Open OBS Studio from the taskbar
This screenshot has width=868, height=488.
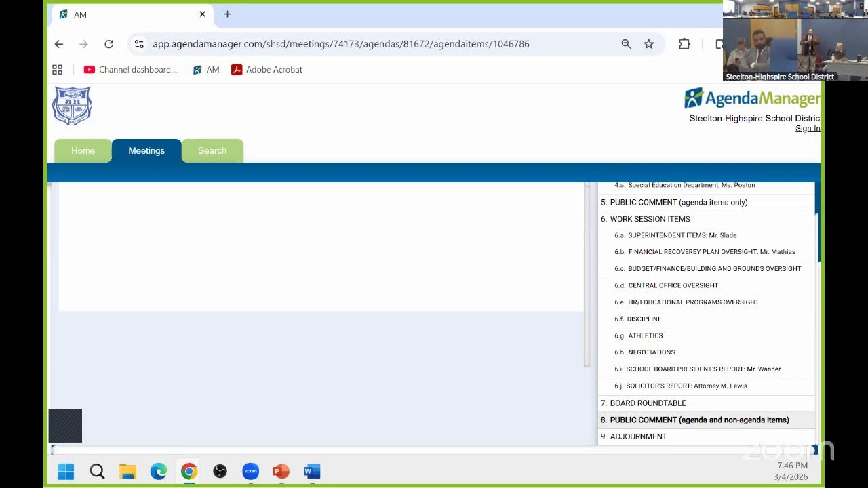point(220,472)
